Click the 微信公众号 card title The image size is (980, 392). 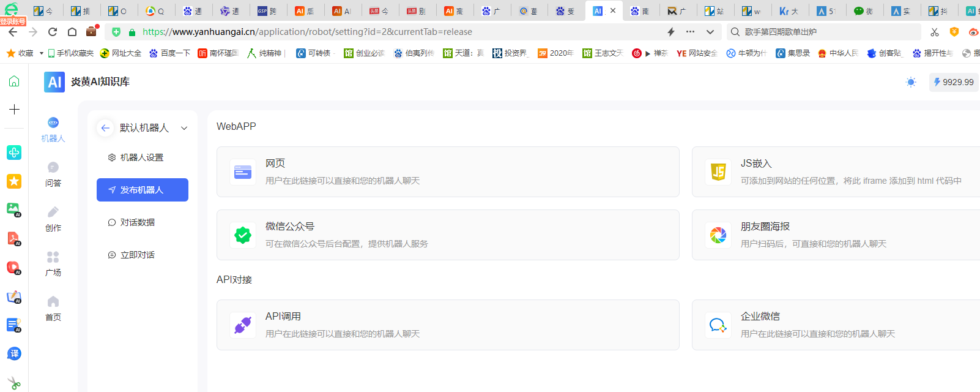[290, 227]
